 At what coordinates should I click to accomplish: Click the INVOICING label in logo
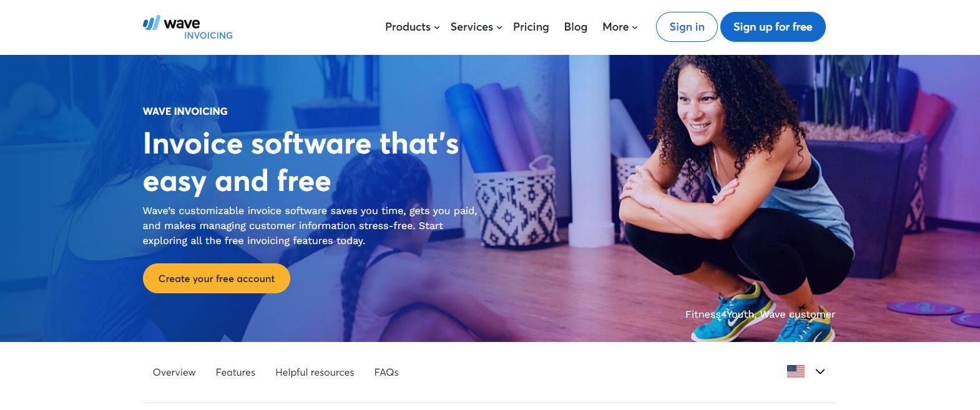pos(208,36)
